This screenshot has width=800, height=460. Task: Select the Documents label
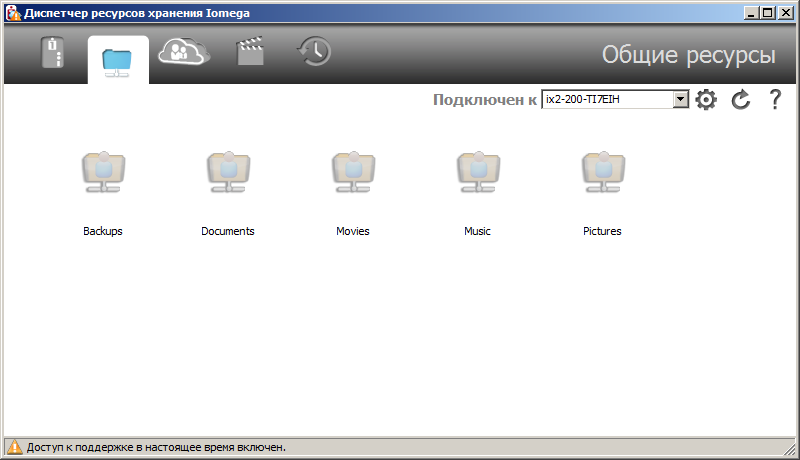228,231
